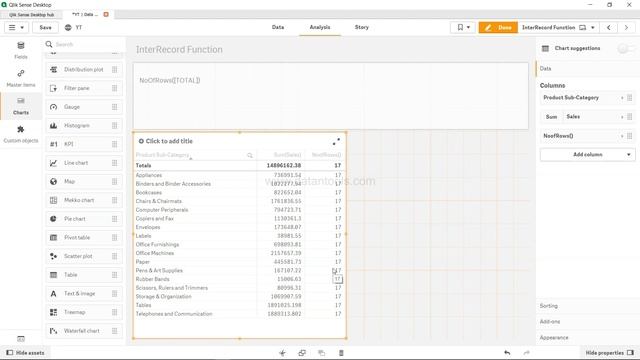Screen dimensions: 640x360
Task: Open the Add column dropdown arrow
Action: (629, 155)
